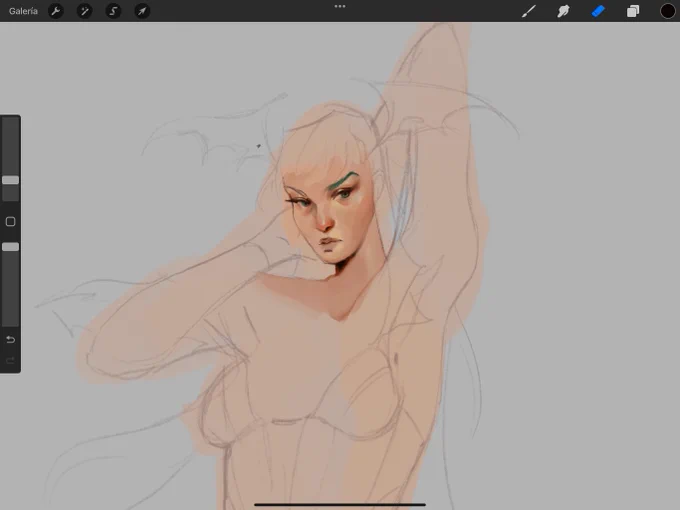Tap the three-dot menu at top center
This screenshot has width=680, height=510.
point(340,7)
